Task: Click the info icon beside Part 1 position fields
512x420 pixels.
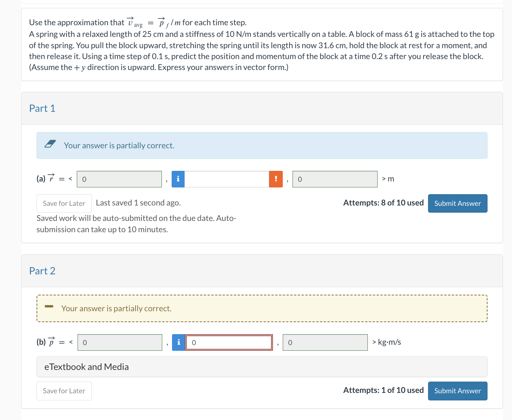Action: click(178, 179)
